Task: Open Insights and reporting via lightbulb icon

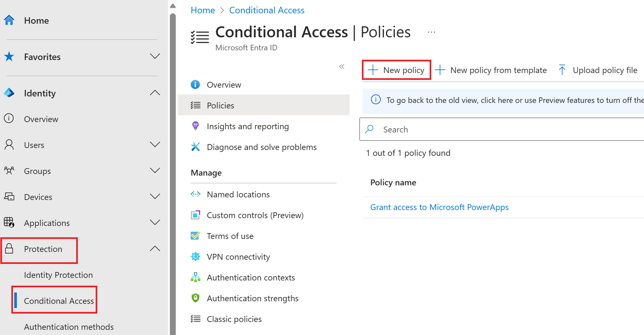Action: [196, 126]
